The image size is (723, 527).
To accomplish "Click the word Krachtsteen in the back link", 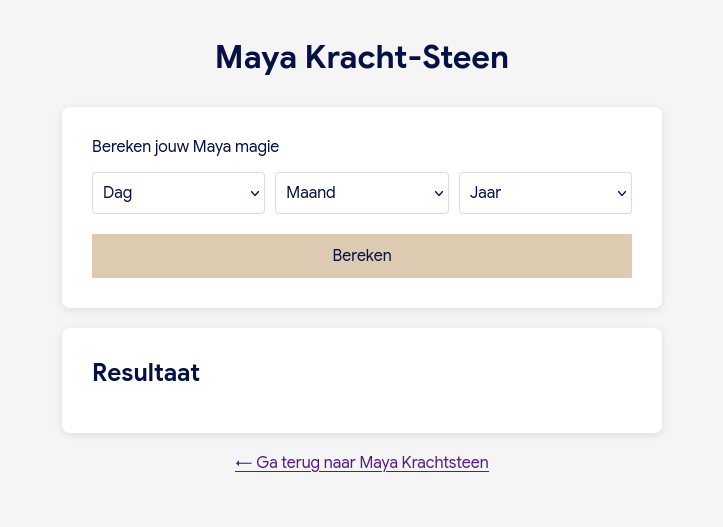I will click(445, 462).
